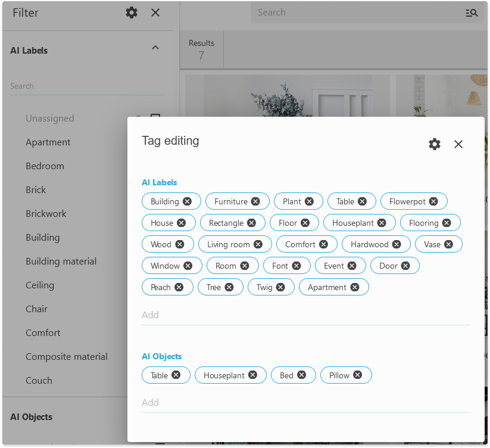The image size is (490, 448).
Task: Open Filter panel settings gear
Action: coord(132,13)
